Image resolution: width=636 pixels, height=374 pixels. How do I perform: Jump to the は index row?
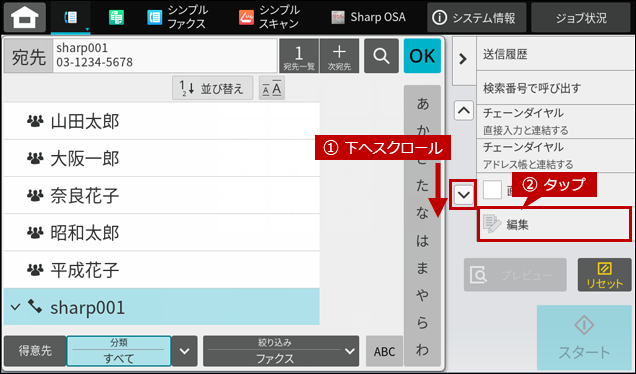click(422, 241)
